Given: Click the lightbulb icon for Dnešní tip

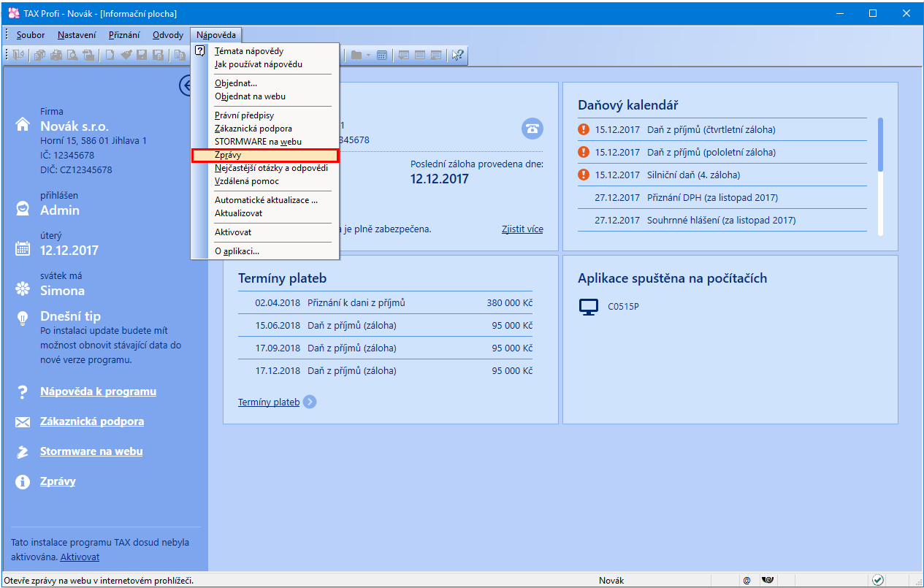Looking at the screenshot, I should tap(23, 317).
